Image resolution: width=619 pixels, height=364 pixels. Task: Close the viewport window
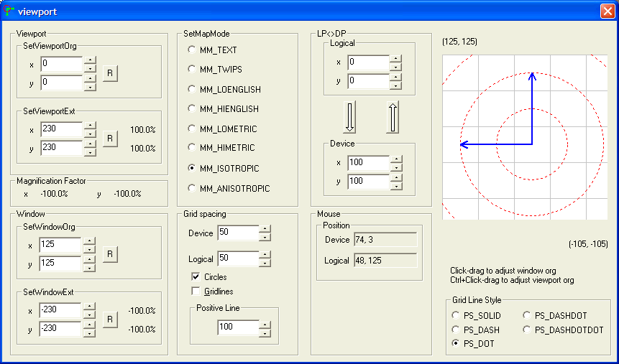(607, 11)
